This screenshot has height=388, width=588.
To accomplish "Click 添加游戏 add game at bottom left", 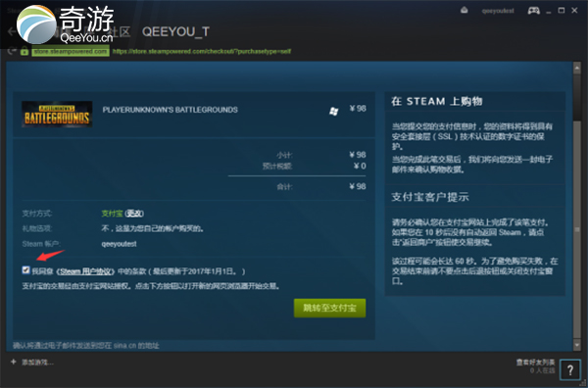I will point(37,363).
